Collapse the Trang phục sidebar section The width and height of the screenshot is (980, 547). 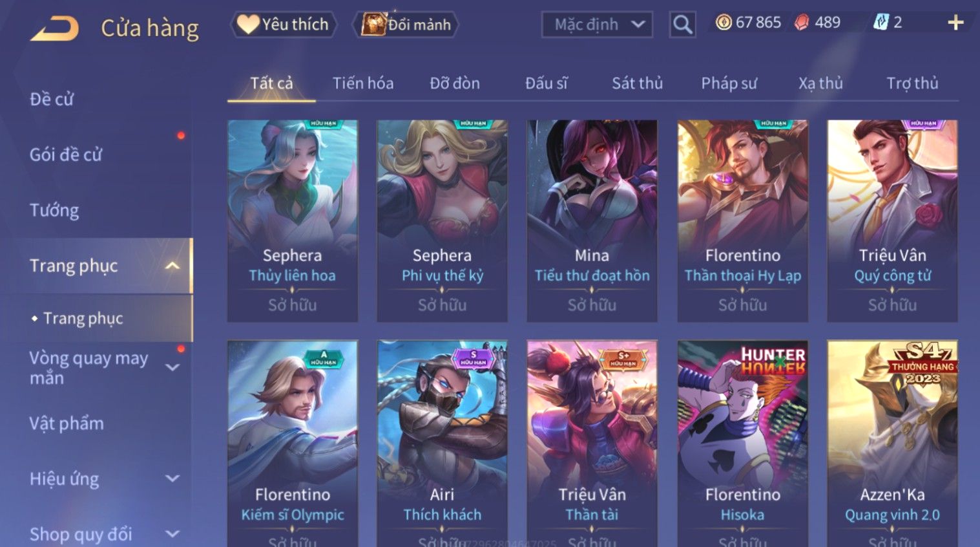coord(172,266)
